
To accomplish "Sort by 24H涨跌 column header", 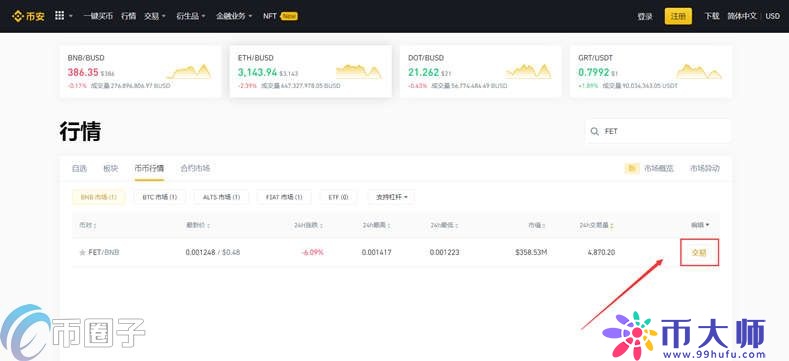I will [x=308, y=225].
